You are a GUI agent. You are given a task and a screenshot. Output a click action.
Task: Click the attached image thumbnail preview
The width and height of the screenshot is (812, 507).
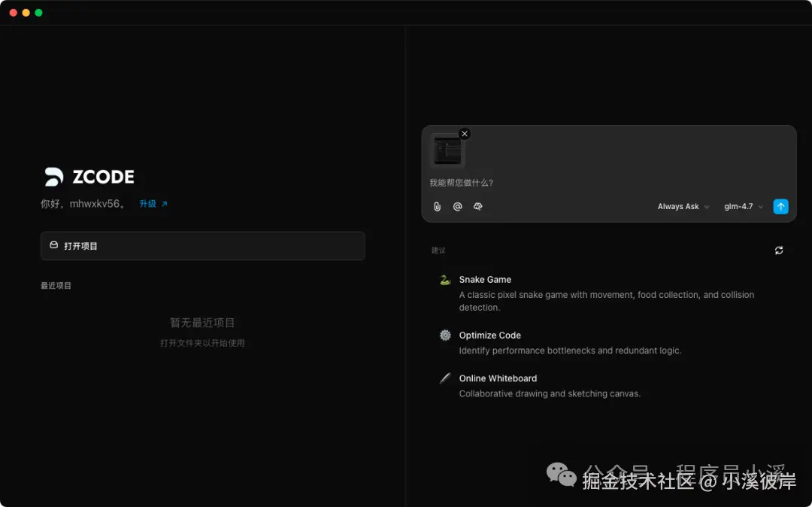tap(447, 150)
